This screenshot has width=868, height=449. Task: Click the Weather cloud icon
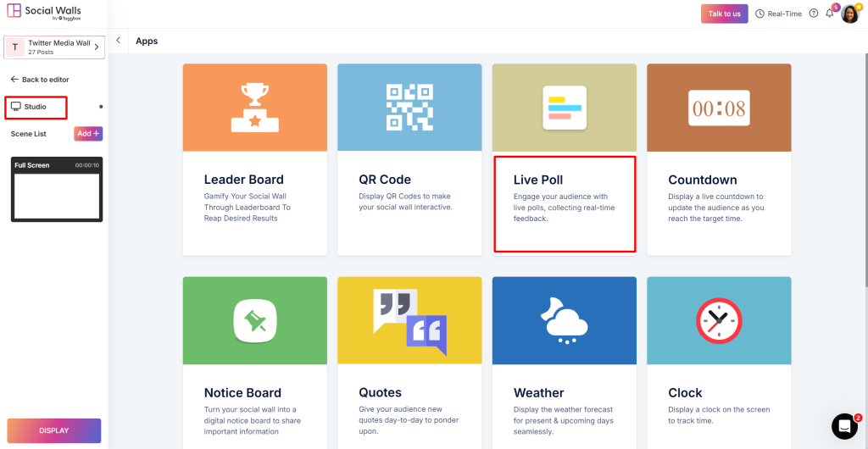565,320
